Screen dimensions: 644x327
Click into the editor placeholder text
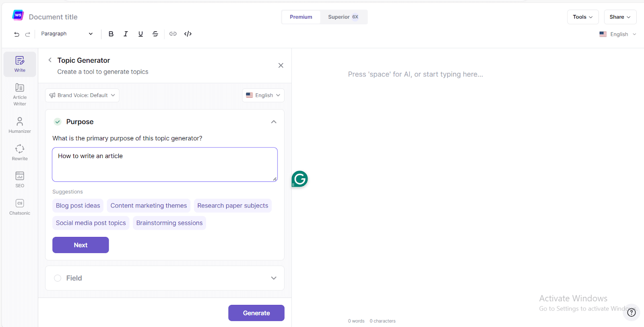tap(415, 74)
